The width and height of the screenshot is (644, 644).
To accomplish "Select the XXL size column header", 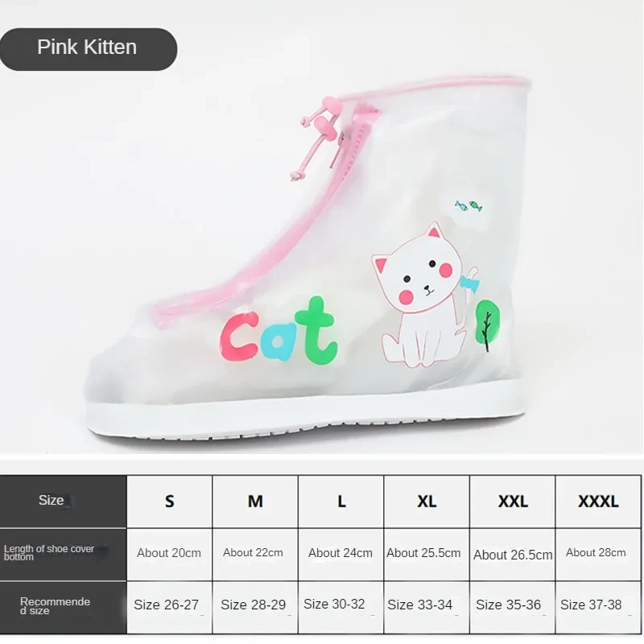I will click(512, 502).
